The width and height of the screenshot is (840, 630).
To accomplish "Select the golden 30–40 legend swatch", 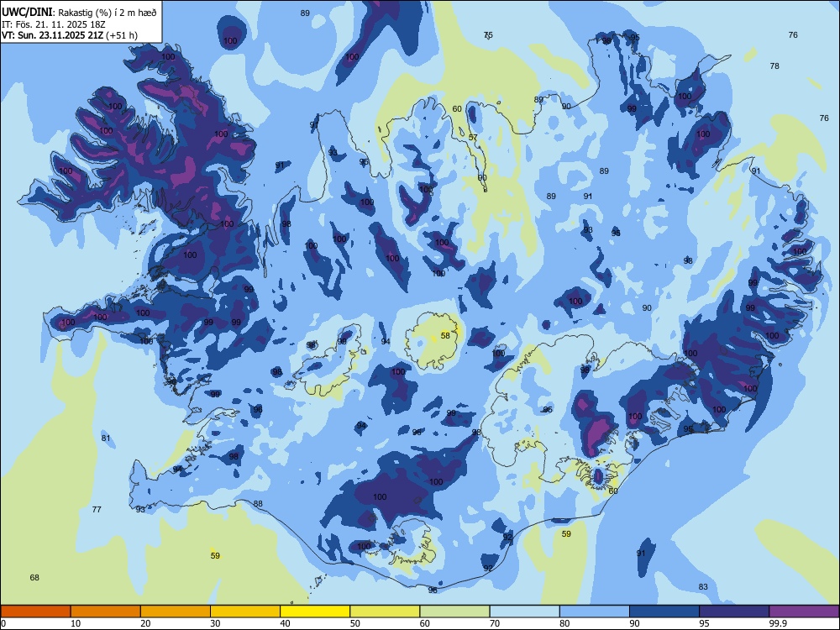I will point(245,612).
